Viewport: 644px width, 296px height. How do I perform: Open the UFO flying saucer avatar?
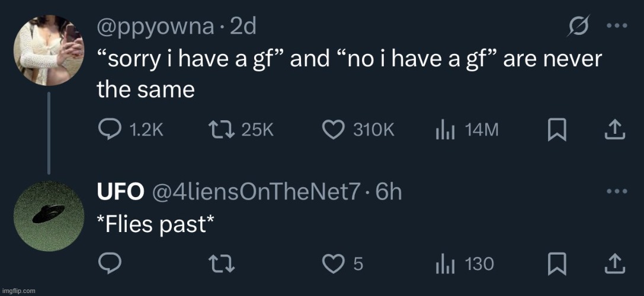pos(49,215)
